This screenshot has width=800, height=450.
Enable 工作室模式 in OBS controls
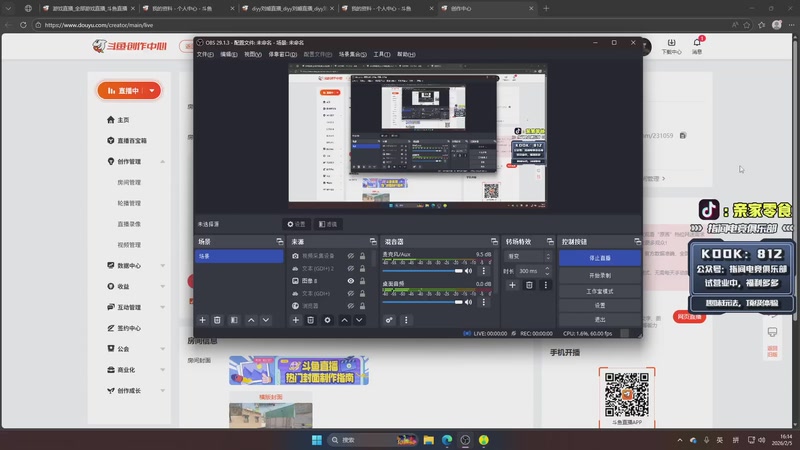coord(599,291)
